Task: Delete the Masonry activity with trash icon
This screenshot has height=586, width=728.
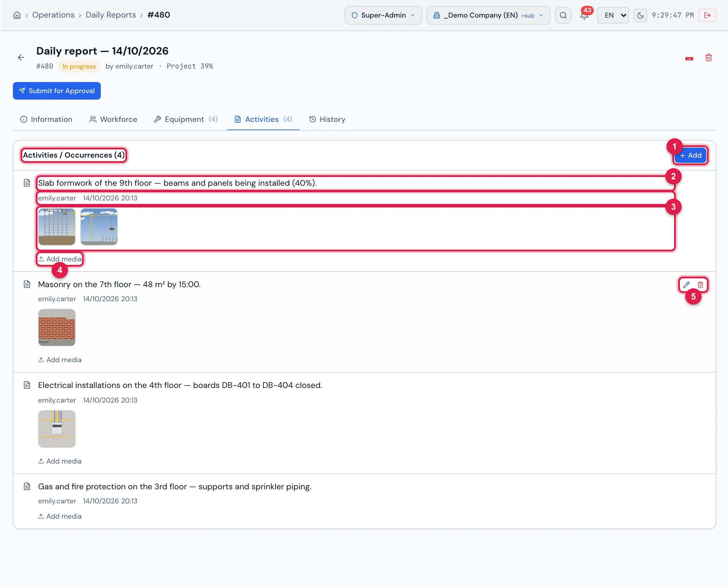Action: 700,285
